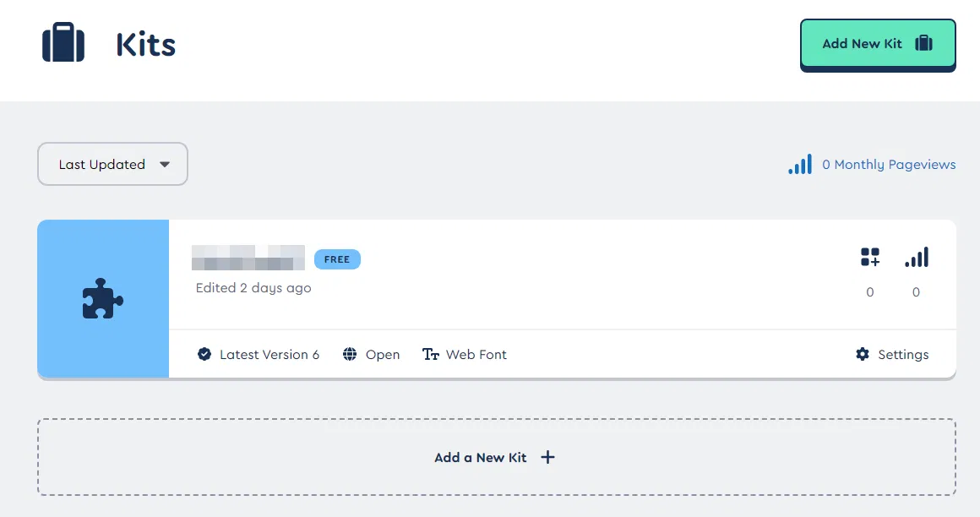Viewport: 980px width, 517px height.
Task: Click the Add New Kit button
Action: (877, 43)
